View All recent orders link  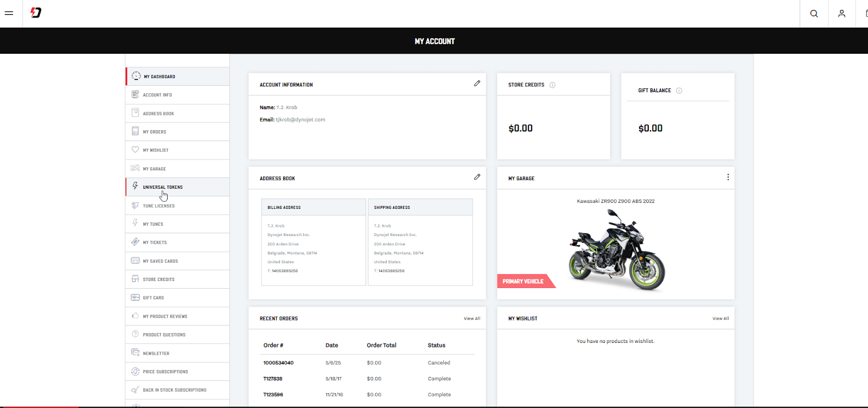click(472, 318)
